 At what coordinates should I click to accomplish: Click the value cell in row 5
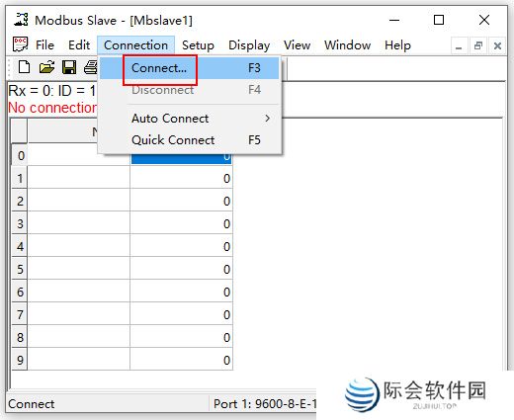[x=182, y=269]
